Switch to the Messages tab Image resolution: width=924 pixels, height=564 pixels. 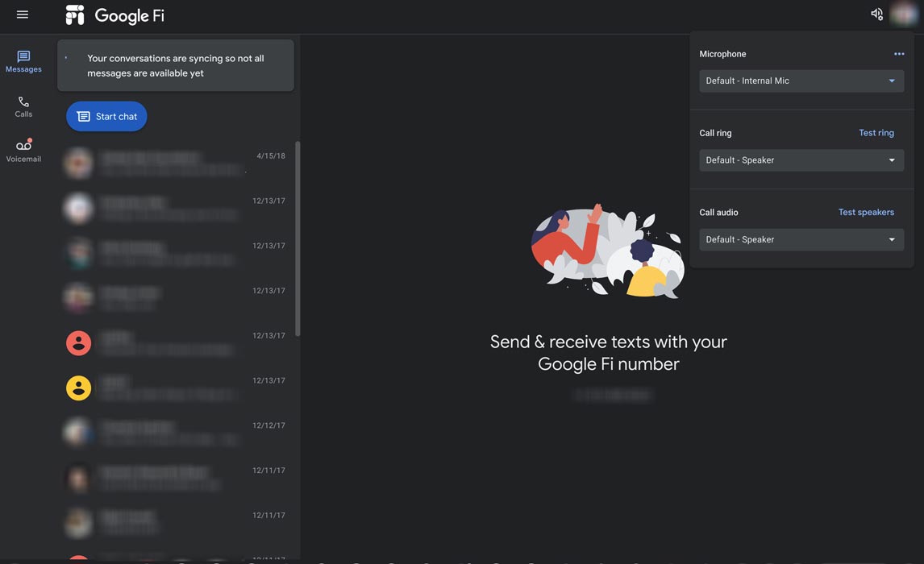[23, 62]
